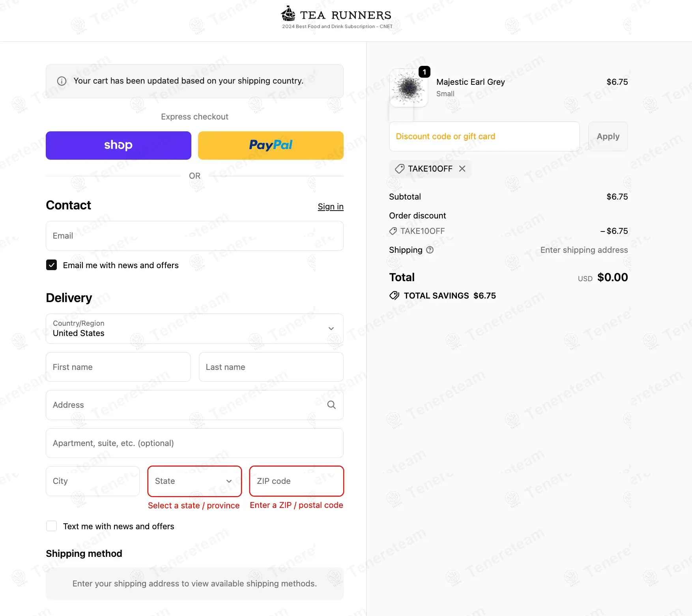Click the Discount code or gift card field
Image resolution: width=692 pixels, height=616 pixels.
484,136
